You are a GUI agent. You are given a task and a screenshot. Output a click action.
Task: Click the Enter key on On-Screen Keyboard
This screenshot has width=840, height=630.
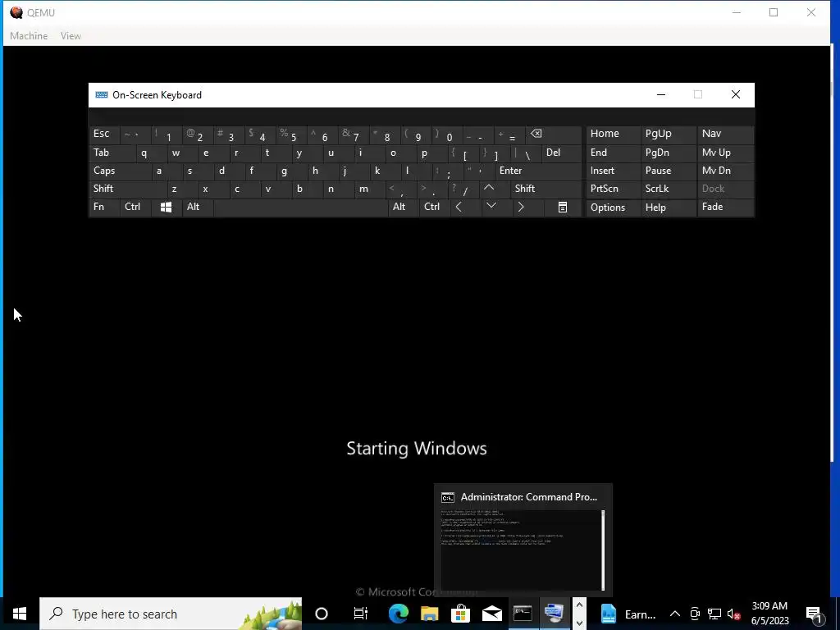tap(538, 171)
